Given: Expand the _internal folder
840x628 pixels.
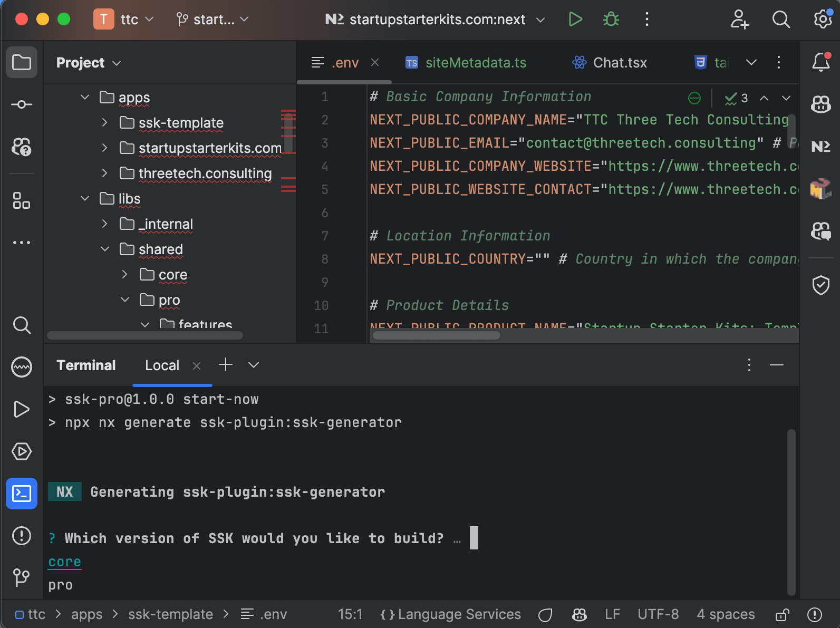Looking at the screenshot, I should [x=104, y=224].
